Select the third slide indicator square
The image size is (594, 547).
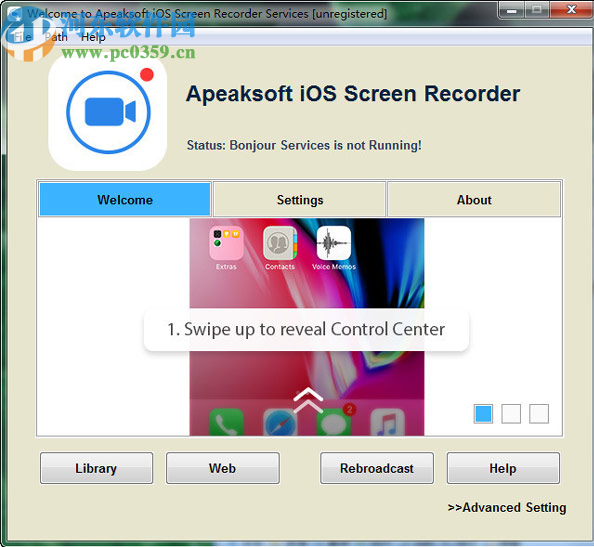point(539,414)
